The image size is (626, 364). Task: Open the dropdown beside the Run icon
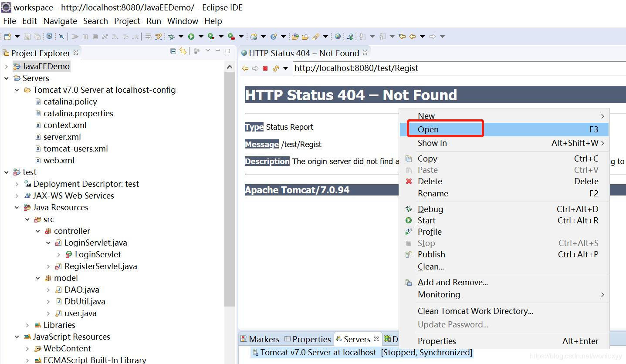(x=201, y=37)
